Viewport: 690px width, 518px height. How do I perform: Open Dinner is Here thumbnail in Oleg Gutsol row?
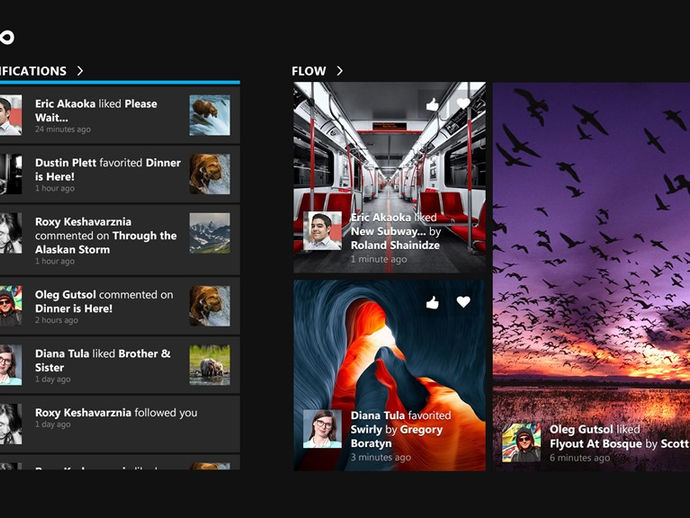click(x=209, y=306)
